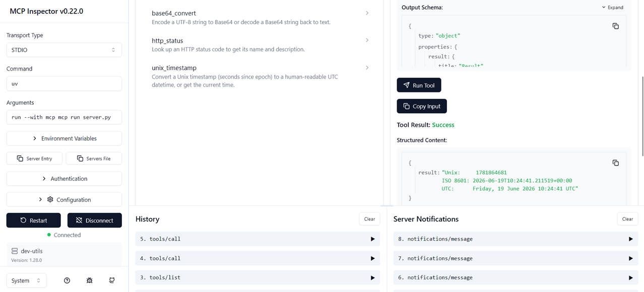This screenshot has width=644, height=292.
Task: Click the Command input field containing uv
Action: (x=64, y=84)
